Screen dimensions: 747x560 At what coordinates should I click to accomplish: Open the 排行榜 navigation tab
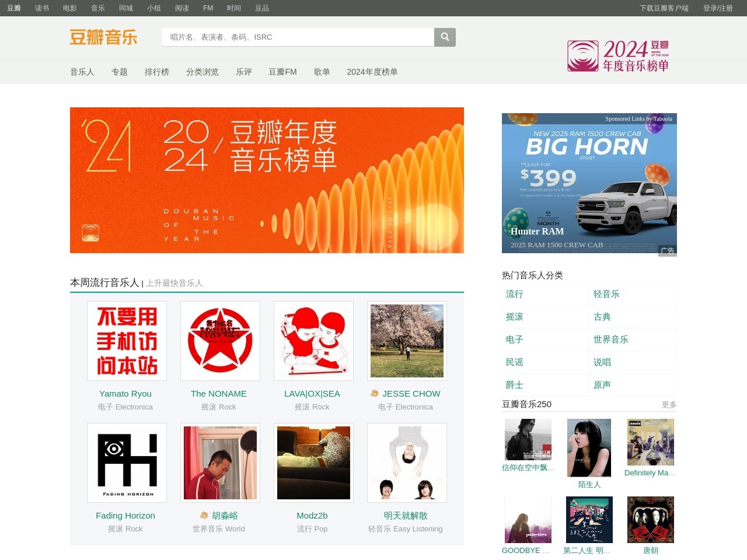point(156,72)
